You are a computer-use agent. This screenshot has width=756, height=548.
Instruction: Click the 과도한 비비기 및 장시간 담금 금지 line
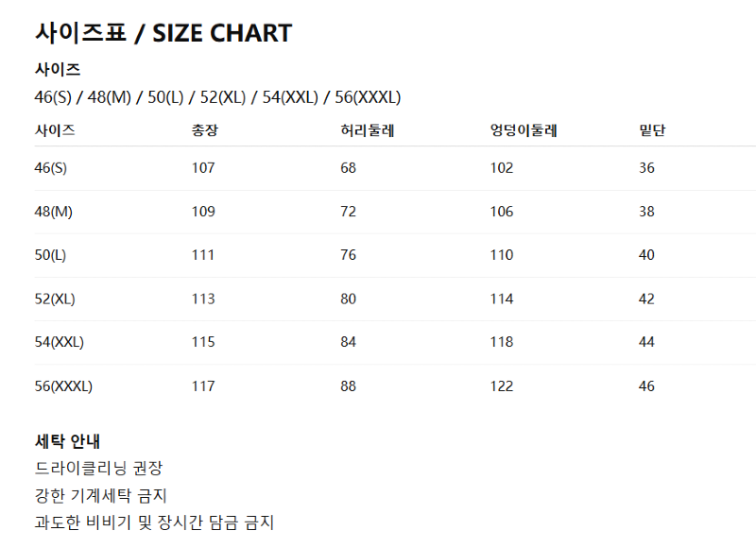154,522
